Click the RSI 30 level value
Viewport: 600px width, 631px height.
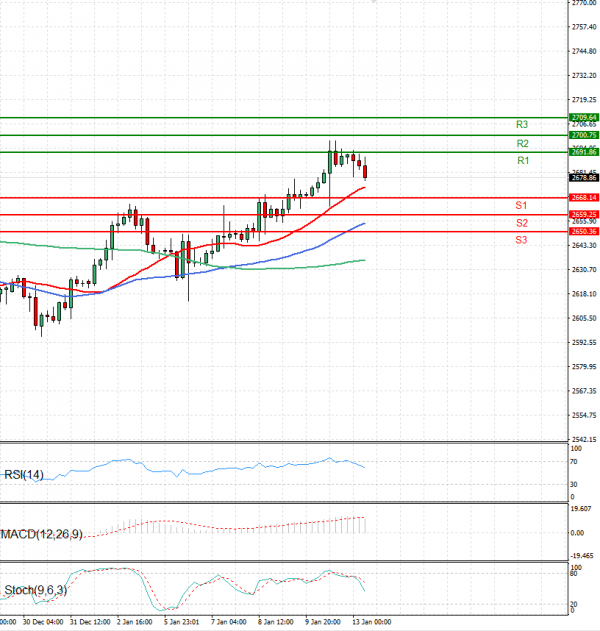(573, 485)
